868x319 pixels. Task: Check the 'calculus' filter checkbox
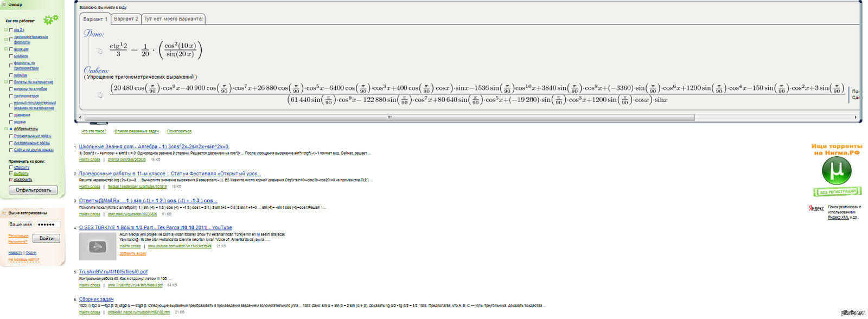(11, 75)
